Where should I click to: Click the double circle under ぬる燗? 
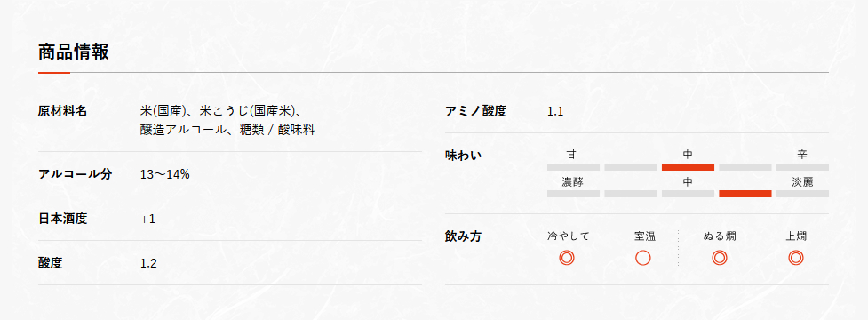(x=719, y=258)
